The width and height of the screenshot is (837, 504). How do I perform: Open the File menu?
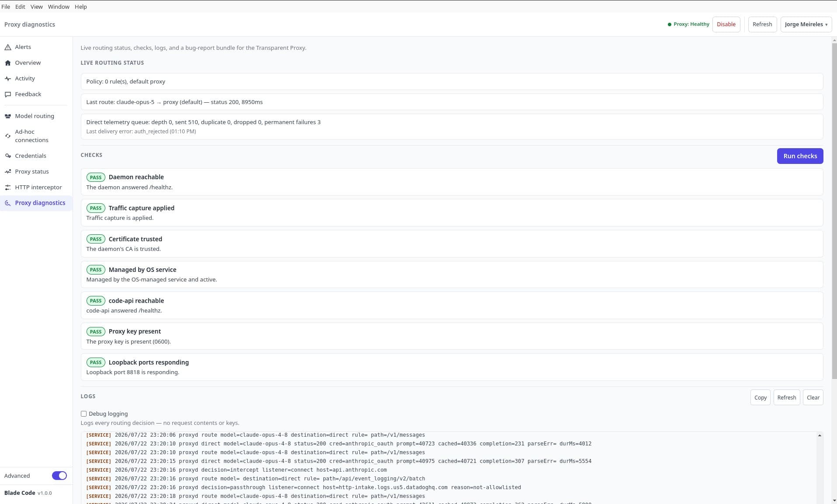click(6, 7)
